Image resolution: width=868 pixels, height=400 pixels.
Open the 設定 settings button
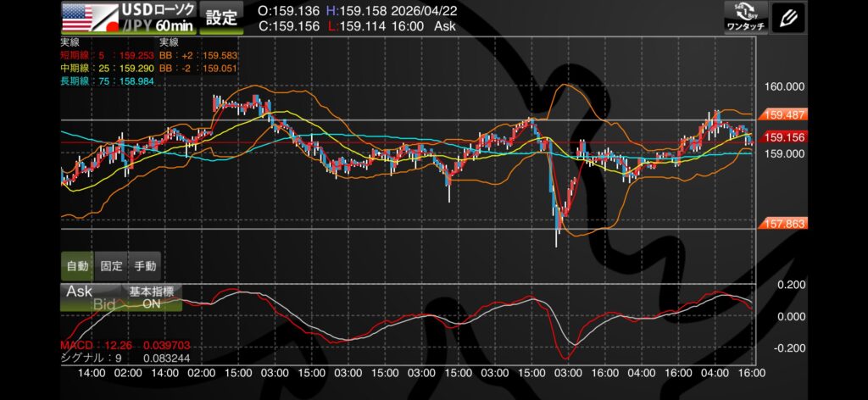[223, 18]
